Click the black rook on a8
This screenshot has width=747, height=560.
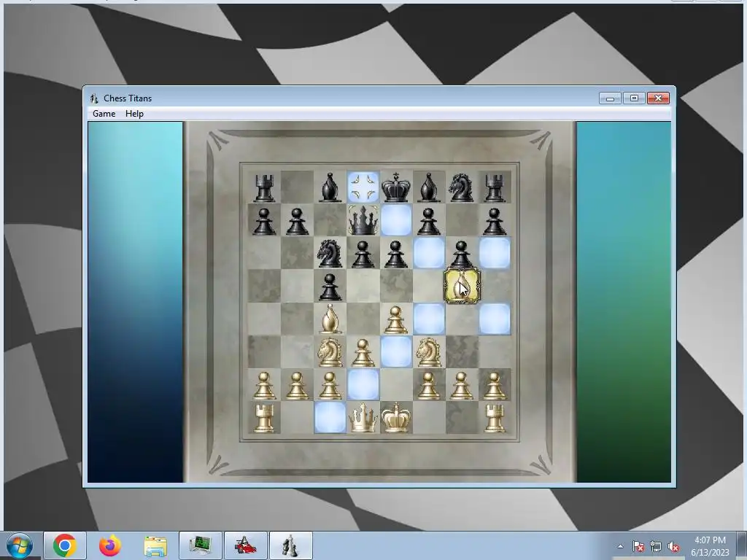click(264, 187)
